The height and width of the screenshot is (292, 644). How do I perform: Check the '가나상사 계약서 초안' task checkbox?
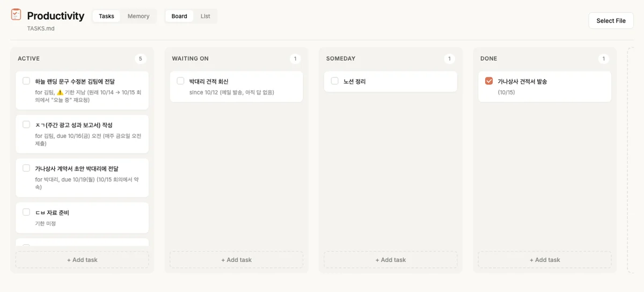click(x=26, y=168)
